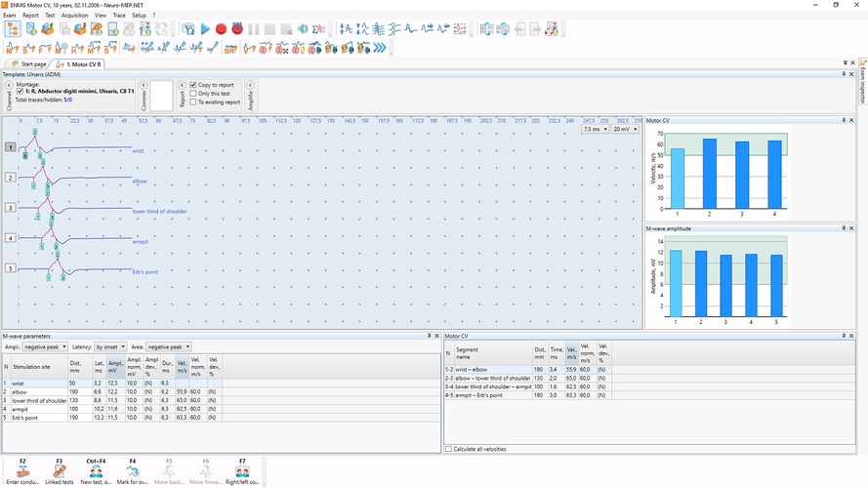Click the lower third of shoulder trace label
868x488 pixels.
(x=159, y=212)
